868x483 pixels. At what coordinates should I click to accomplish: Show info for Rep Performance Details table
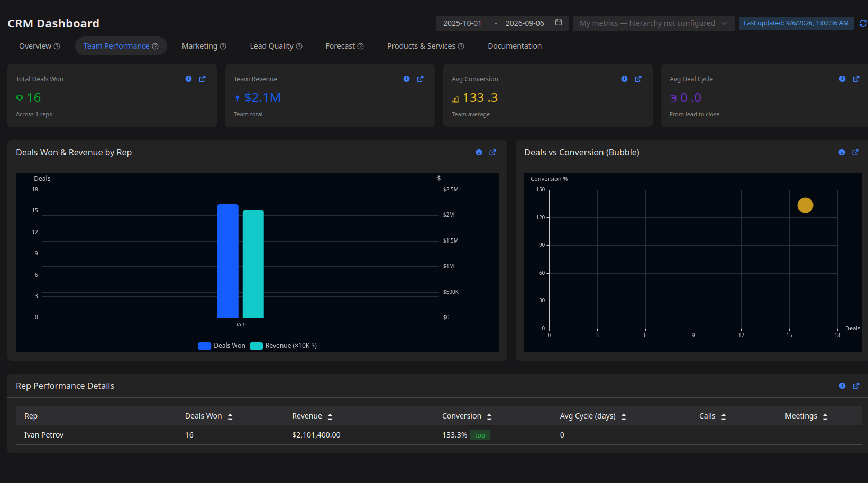(842, 386)
